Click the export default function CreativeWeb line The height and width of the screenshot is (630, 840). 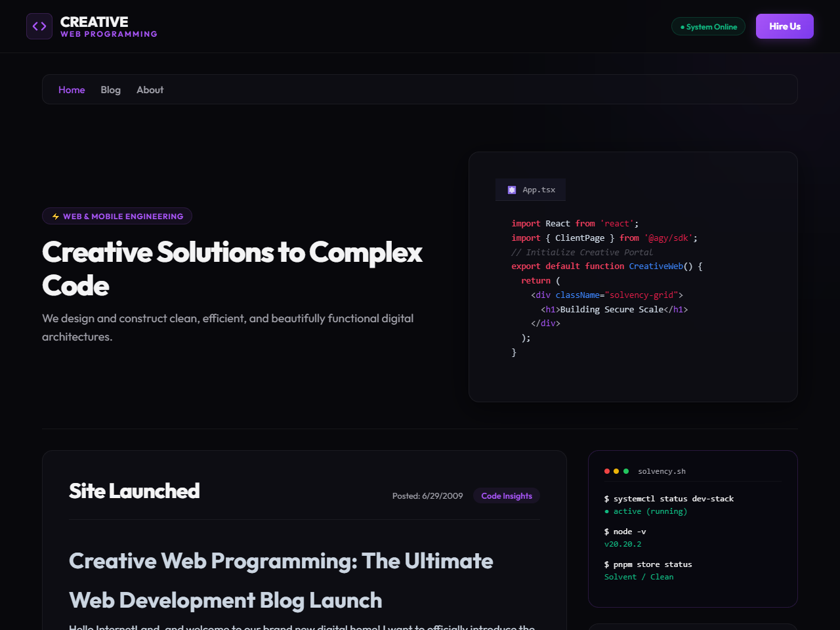[607, 266]
